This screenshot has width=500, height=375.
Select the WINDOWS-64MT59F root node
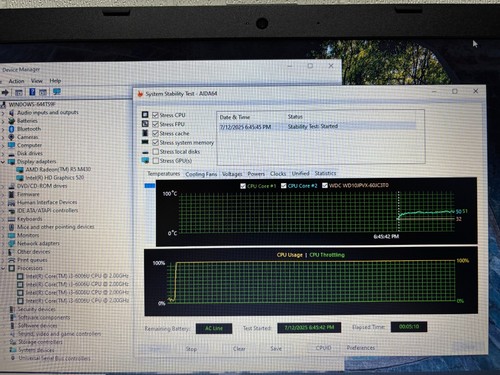click(x=32, y=104)
